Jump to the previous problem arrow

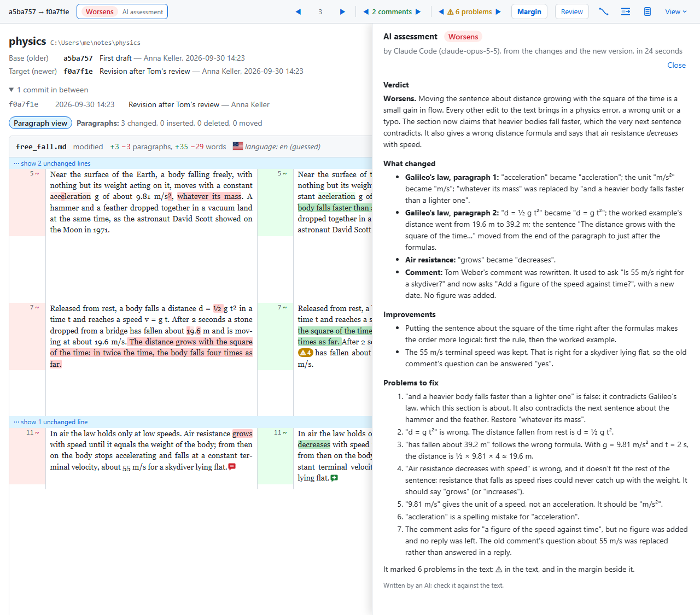[x=441, y=11]
